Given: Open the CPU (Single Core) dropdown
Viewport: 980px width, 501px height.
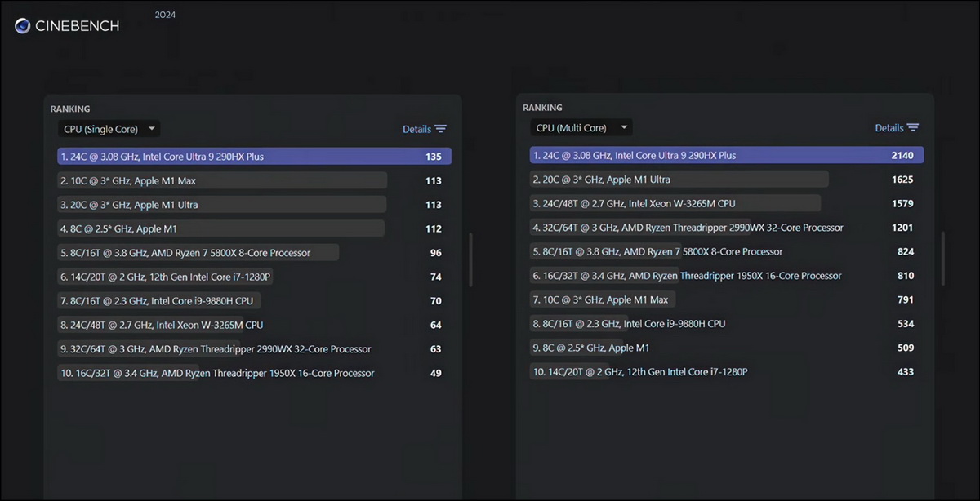Looking at the screenshot, I should pos(109,129).
